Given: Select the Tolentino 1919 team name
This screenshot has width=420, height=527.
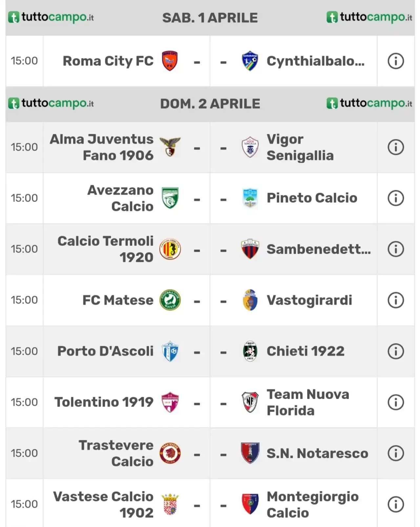Looking at the screenshot, I should tap(104, 402).
